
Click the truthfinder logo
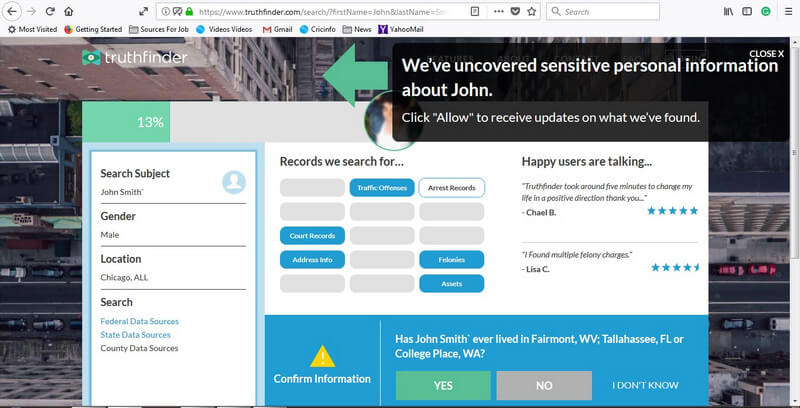pyautogui.click(x=135, y=58)
